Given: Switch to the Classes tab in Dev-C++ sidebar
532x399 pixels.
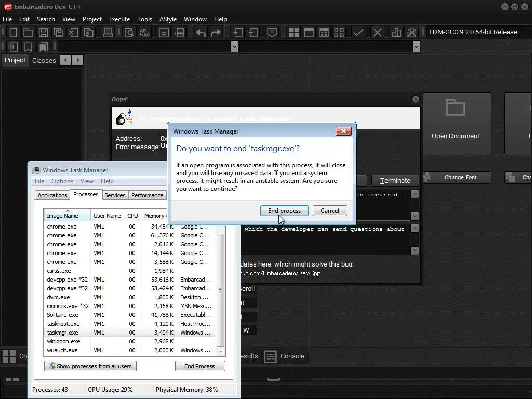Looking at the screenshot, I should (44, 60).
